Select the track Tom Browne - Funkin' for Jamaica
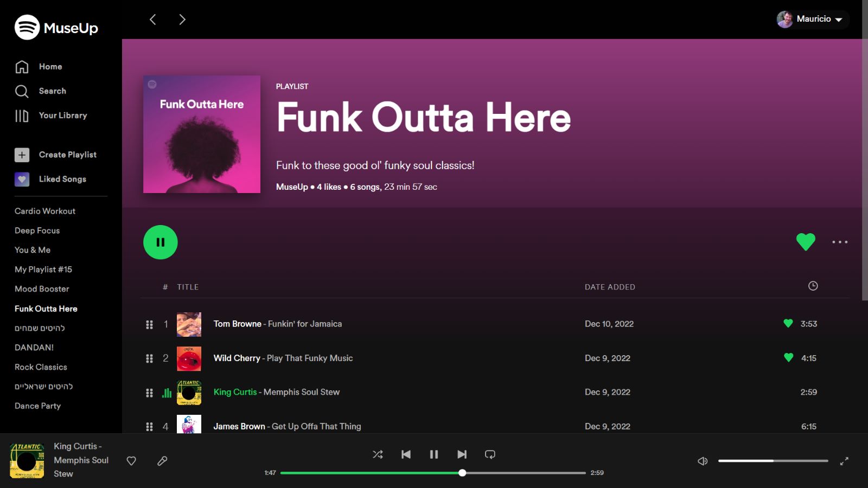The image size is (868, 488). (278, 324)
